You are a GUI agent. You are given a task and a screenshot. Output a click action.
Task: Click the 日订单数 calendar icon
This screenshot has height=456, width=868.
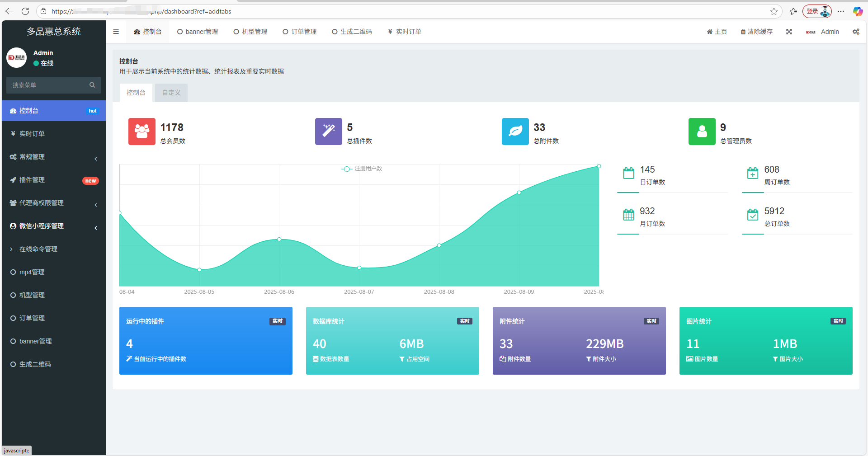pos(628,173)
